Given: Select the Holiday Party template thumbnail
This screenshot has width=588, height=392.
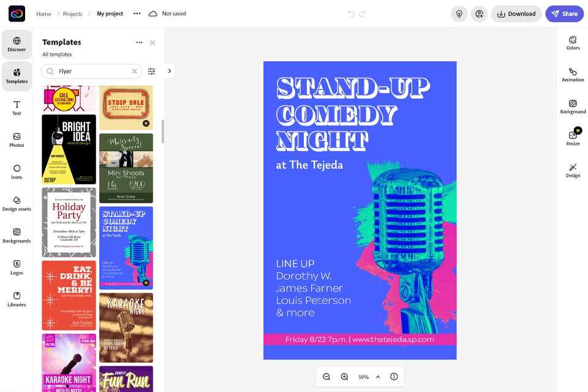Looking at the screenshot, I should 69,222.
